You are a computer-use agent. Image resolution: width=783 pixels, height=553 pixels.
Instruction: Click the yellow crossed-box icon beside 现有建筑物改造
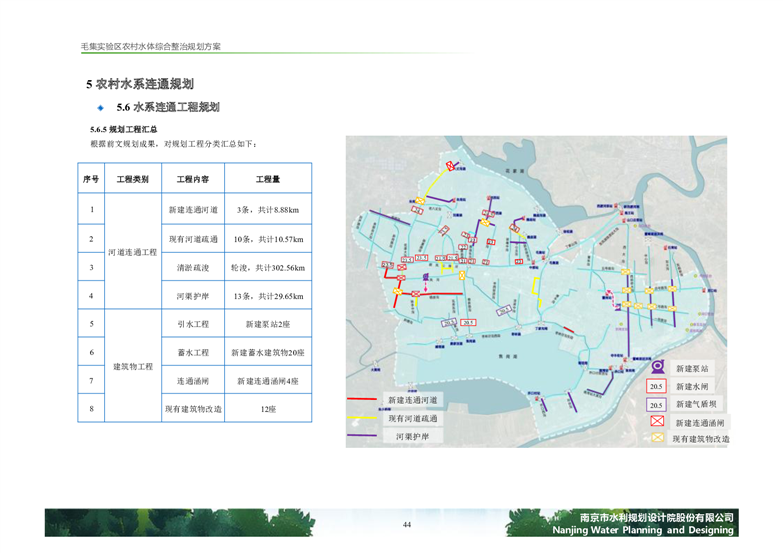pos(656,439)
